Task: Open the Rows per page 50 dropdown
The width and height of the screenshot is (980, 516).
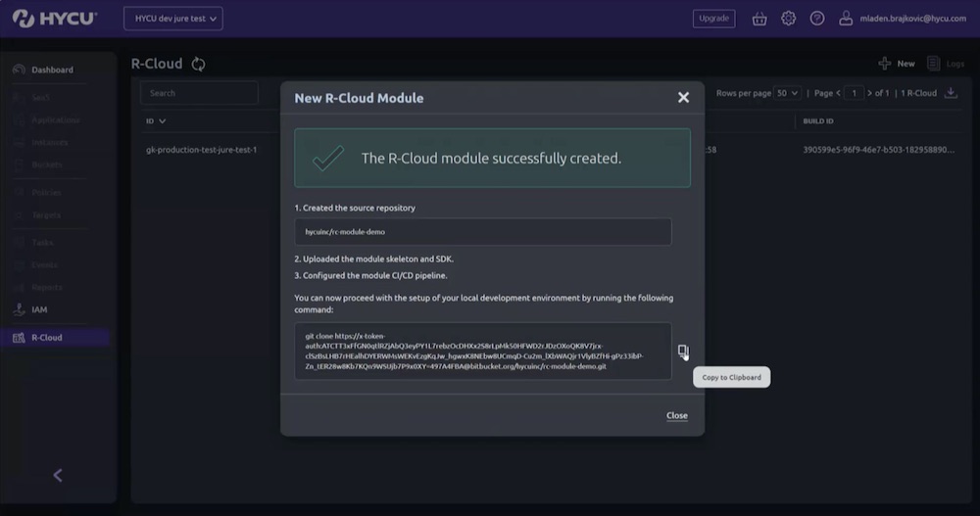Action: (787, 93)
